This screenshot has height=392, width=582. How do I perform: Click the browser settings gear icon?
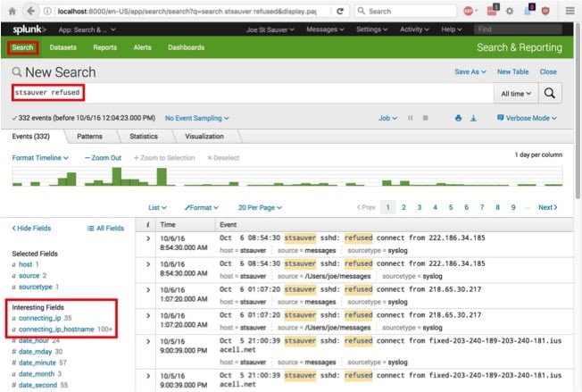click(510, 11)
